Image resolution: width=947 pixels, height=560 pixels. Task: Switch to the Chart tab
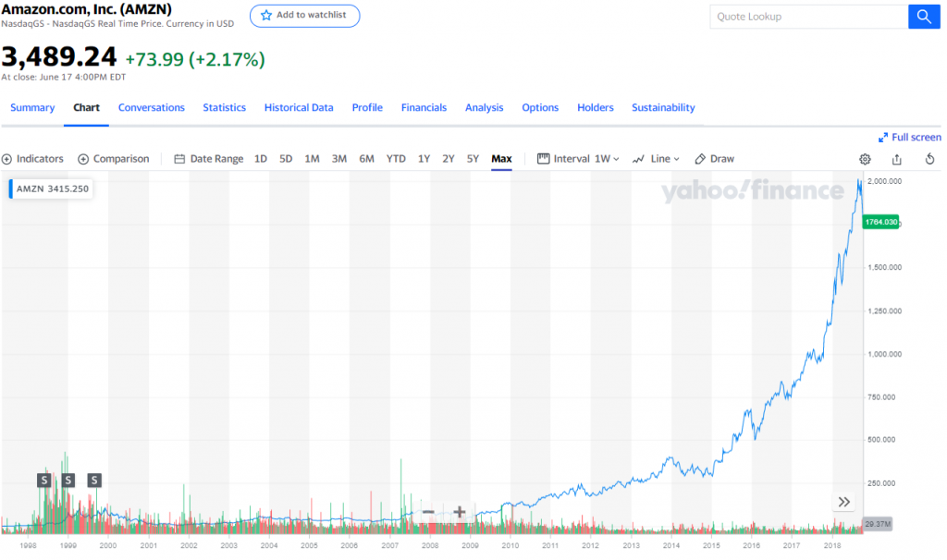86,107
